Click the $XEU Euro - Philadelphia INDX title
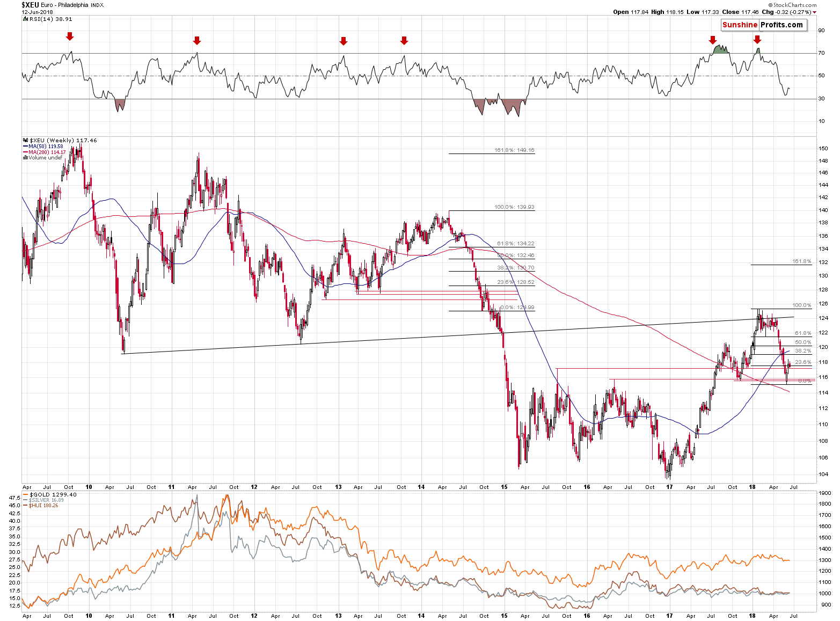The width and height of the screenshot is (840, 621). (x=63, y=5)
